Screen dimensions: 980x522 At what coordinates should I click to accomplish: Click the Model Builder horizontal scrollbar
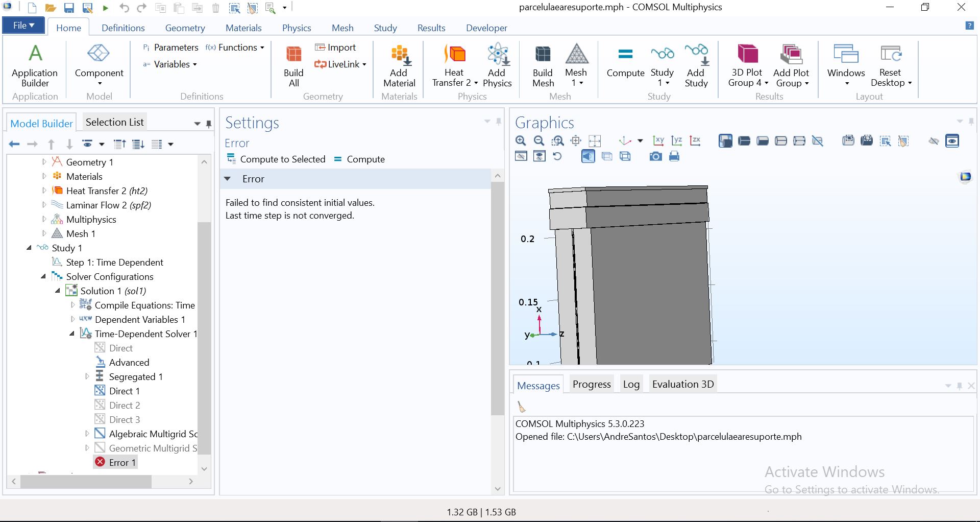point(86,481)
